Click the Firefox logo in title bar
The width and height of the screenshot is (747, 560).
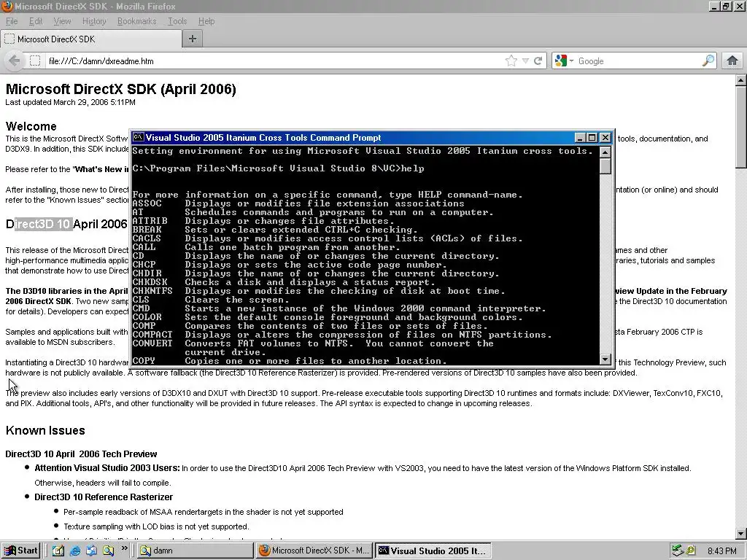tap(7, 6)
